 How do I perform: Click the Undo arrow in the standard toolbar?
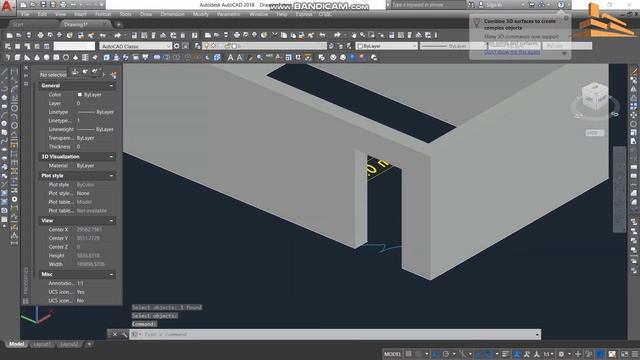[x=103, y=36]
